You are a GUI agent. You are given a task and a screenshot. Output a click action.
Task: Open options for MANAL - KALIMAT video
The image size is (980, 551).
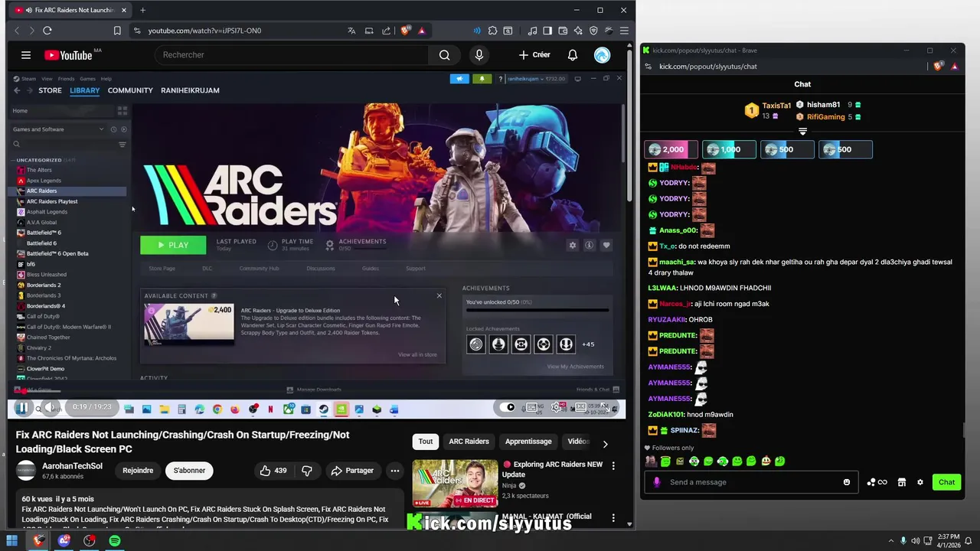613,518
